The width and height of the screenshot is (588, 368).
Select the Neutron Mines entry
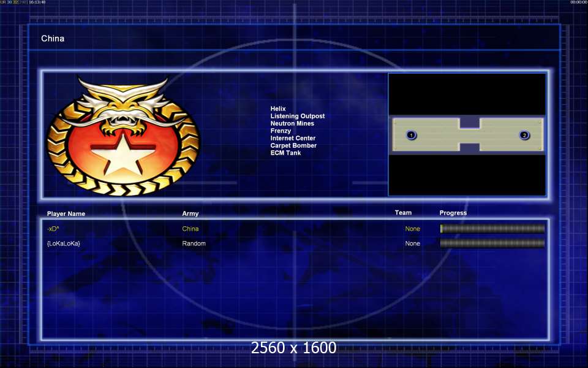(x=292, y=123)
